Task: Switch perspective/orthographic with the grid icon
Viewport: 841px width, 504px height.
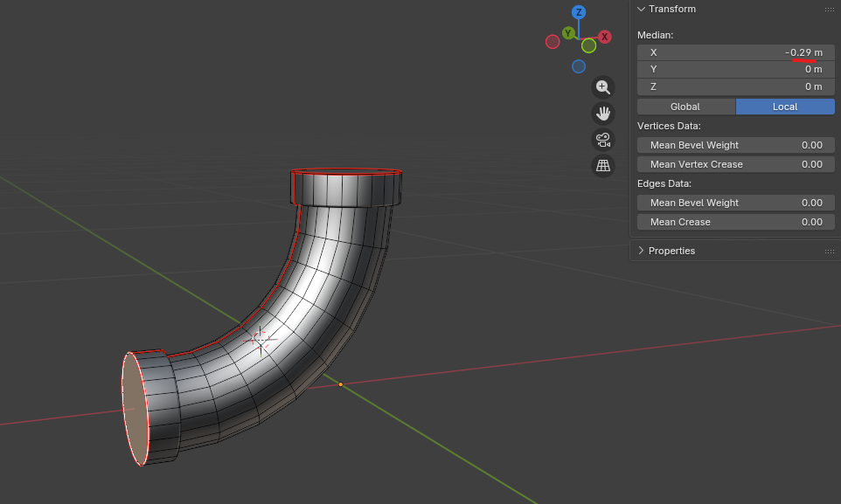Action: [x=602, y=165]
